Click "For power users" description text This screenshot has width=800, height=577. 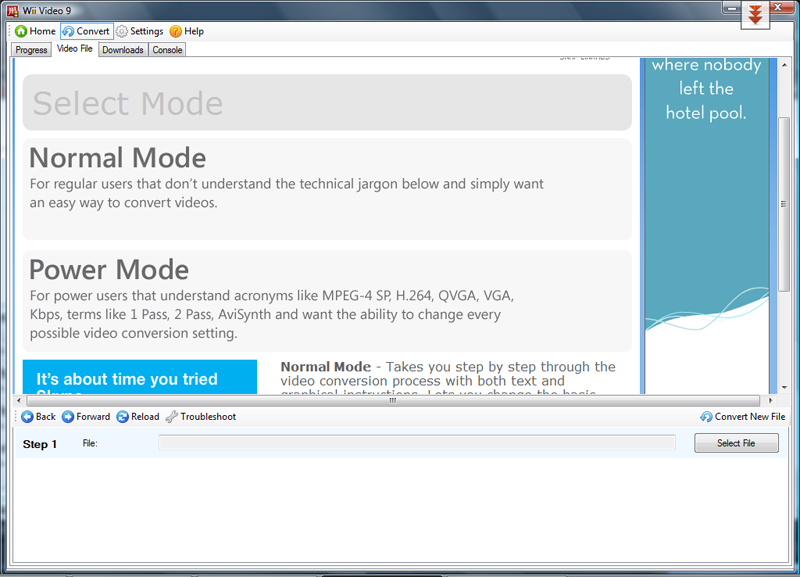click(272, 314)
